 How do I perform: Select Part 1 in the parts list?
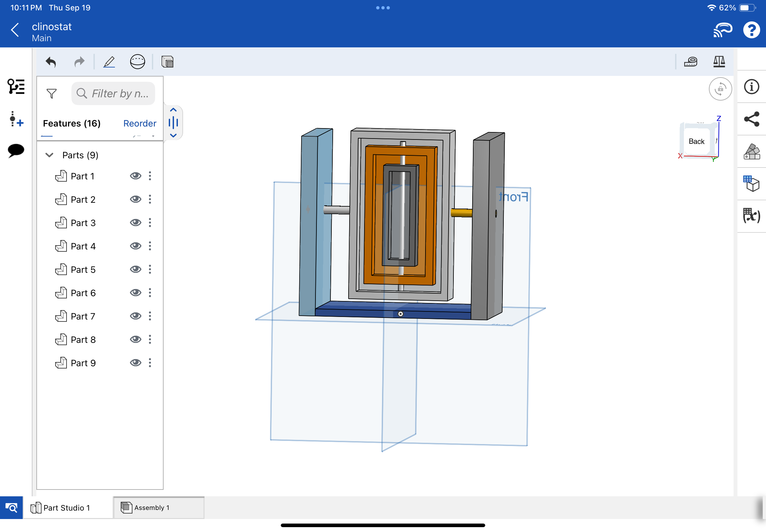tap(83, 176)
